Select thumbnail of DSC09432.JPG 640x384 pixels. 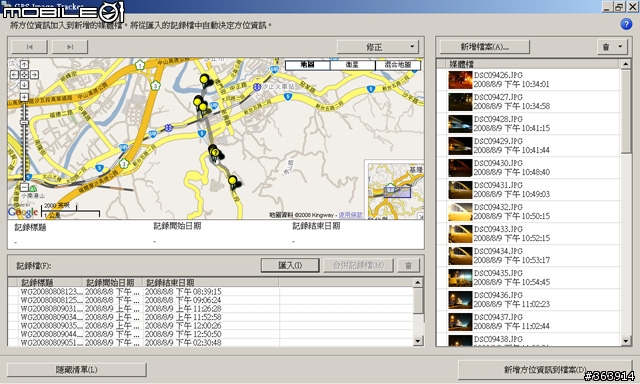(x=460, y=212)
